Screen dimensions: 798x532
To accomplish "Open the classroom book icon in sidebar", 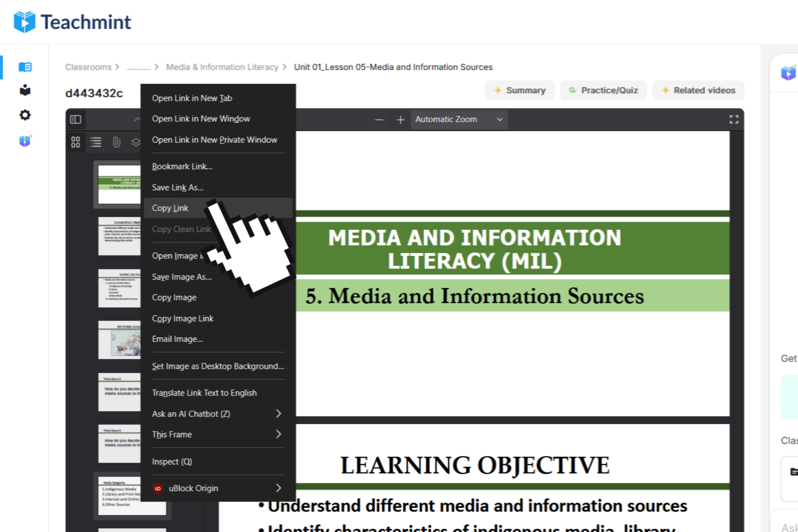I will click(x=25, y=67).
